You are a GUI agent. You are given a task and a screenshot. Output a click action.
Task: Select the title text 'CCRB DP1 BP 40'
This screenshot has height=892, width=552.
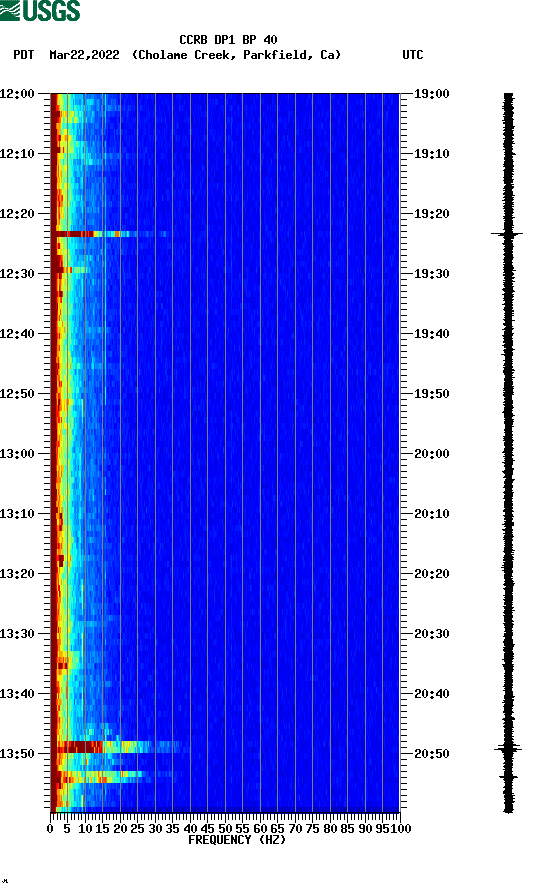(228, 40)
